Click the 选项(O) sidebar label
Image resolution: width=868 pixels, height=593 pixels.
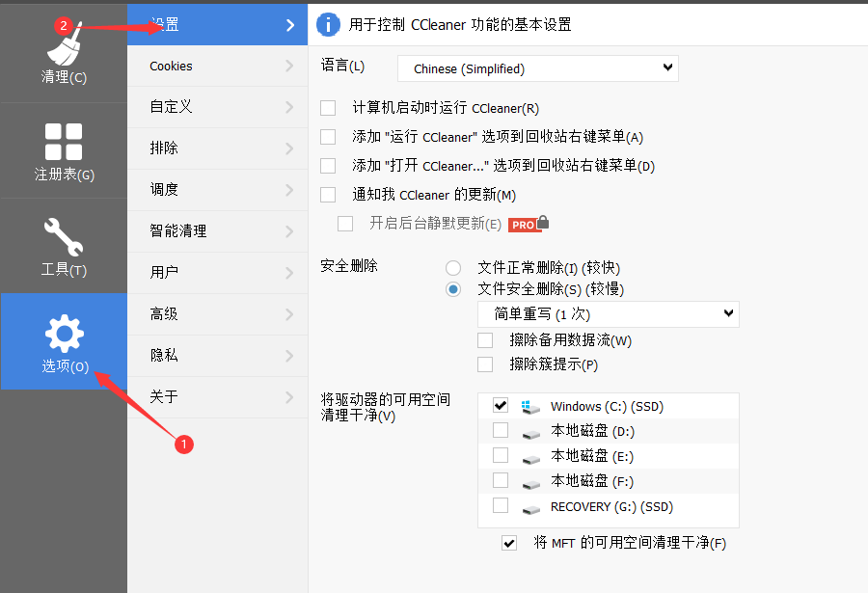coord(66,366)
